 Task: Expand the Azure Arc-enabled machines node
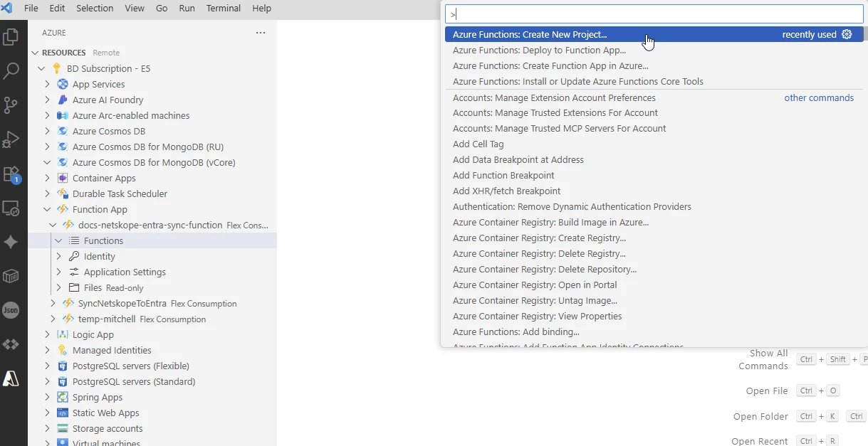(47, 115)
